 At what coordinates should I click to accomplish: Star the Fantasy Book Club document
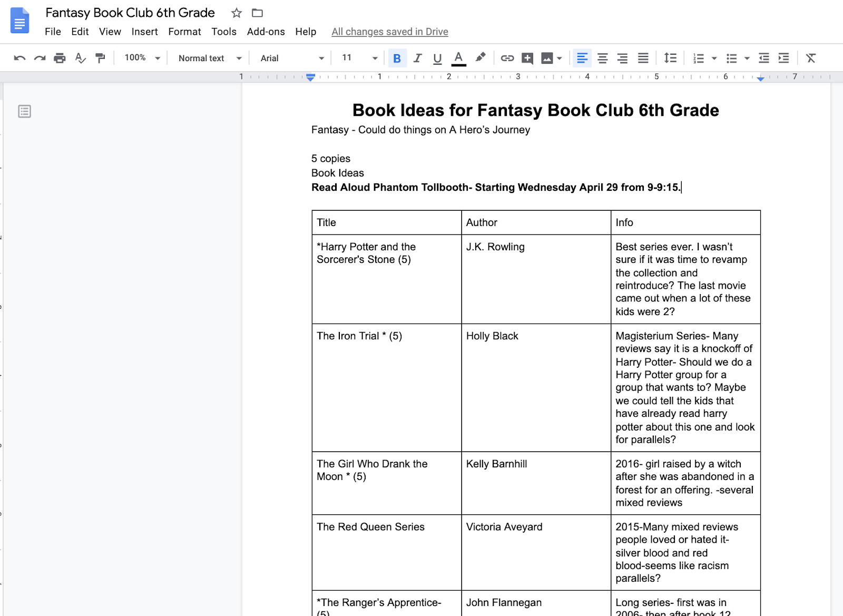pos(236,13)
